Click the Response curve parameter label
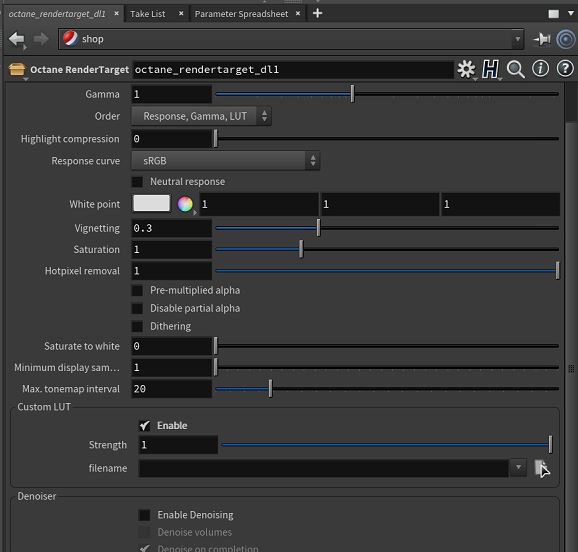 [x=86, y=161]
